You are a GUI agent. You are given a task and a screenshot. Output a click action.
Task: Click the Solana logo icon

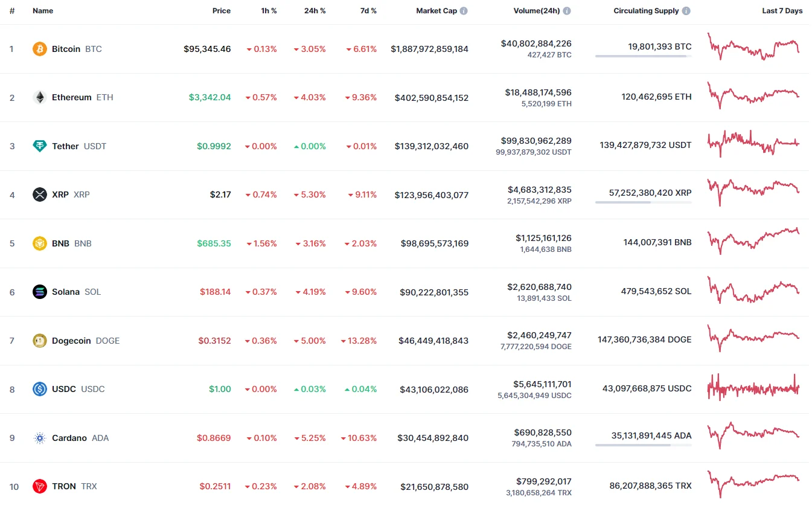tap(39, 292)
